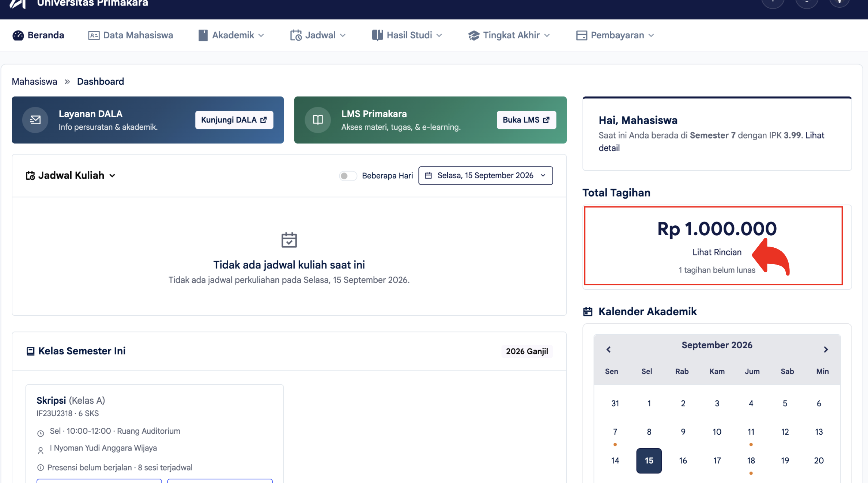This screenshot has width=868, height=483.
Task: Click the info icon beside Presensi belum berjalan
Action: (x=41, y=468)
